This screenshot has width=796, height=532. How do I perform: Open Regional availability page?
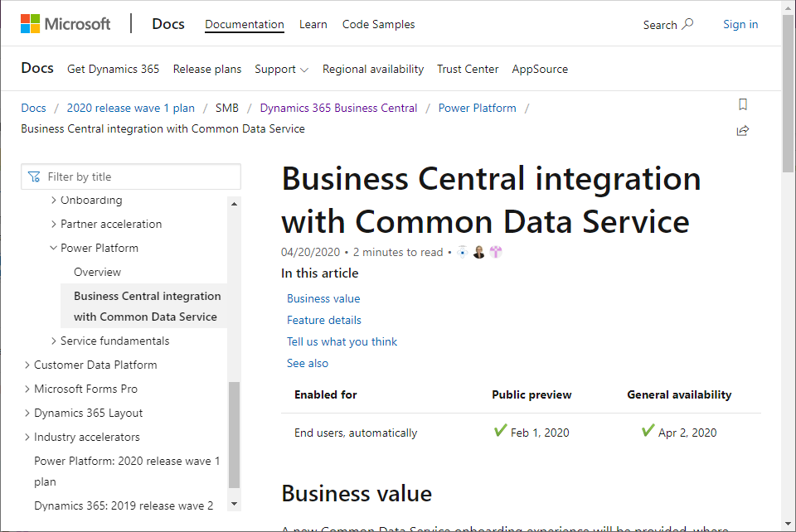tap(373, 69)
